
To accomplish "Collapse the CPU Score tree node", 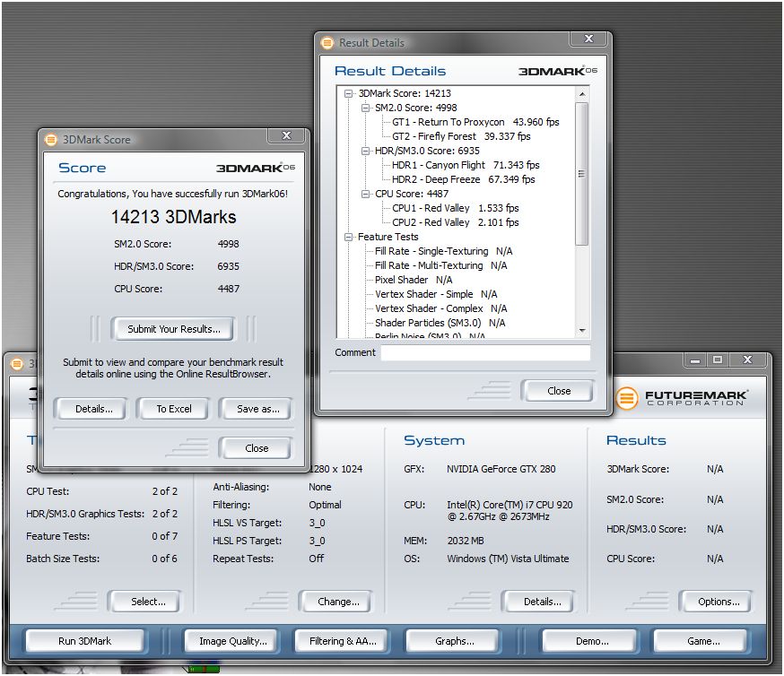I will 365,194.
